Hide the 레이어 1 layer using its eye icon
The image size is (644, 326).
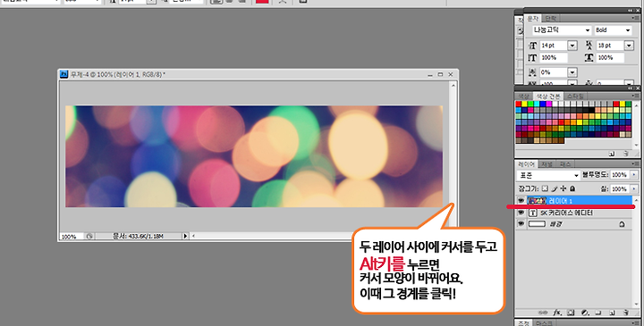click(521, 201)
